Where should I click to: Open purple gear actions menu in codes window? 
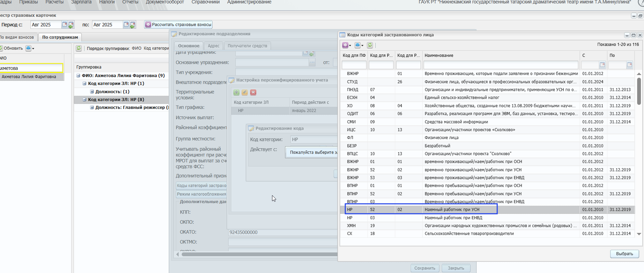pos(346,45)
